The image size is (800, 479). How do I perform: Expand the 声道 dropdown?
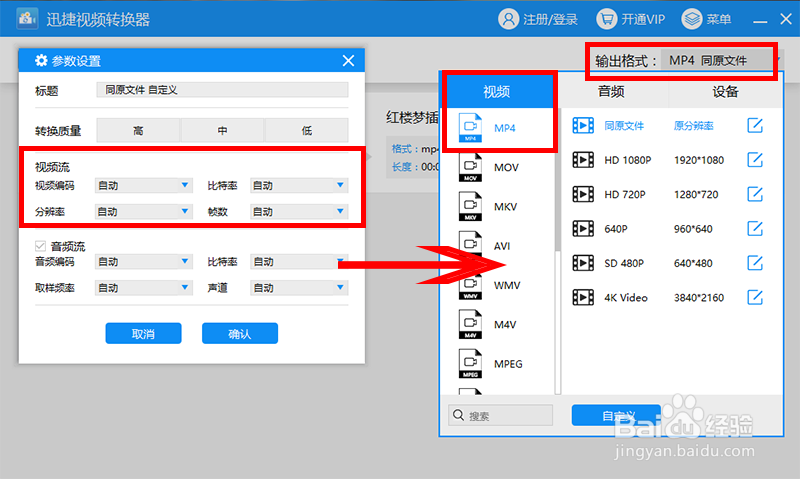point(299,288)
